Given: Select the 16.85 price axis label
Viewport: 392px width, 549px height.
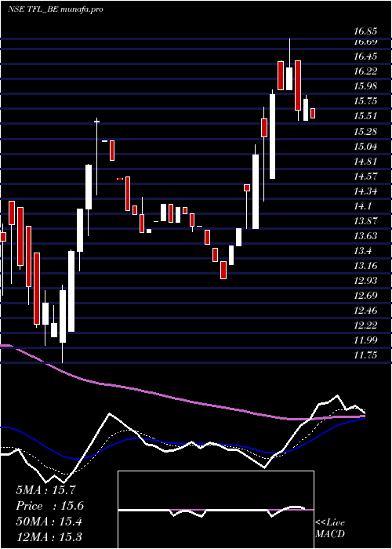Looking at the screenshot, I should 365,31.
